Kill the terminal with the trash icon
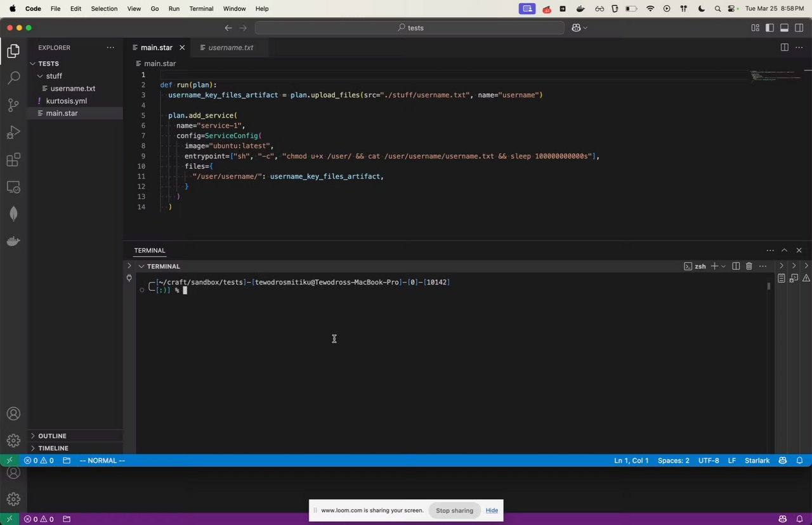The width and height of the screenshot is (812, 525). 749,267
